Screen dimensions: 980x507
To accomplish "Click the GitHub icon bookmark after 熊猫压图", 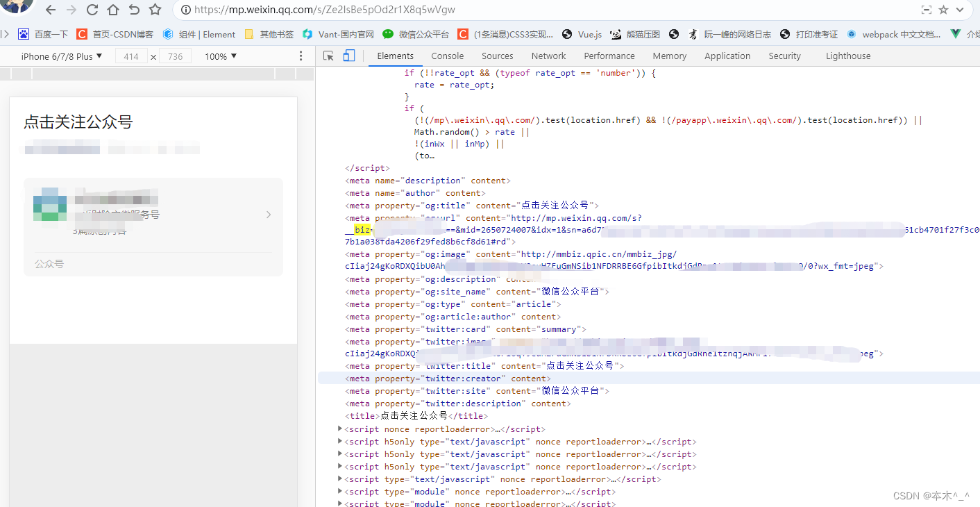I will [x=674, y=34].
